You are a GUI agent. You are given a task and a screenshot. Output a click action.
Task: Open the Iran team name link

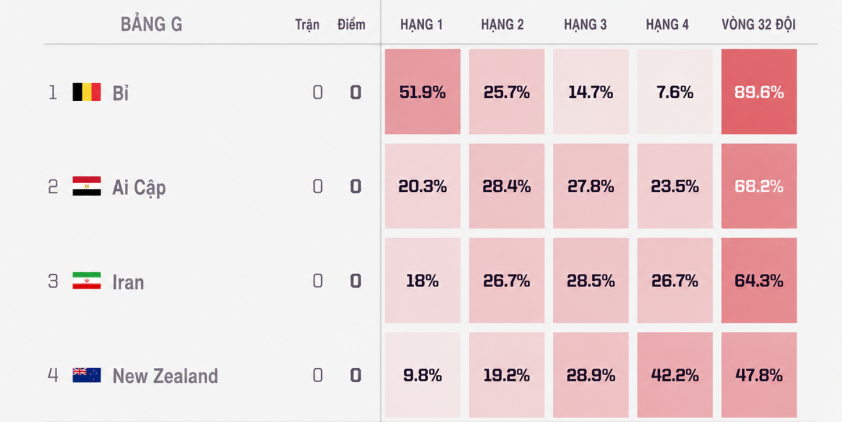[128, 281]
